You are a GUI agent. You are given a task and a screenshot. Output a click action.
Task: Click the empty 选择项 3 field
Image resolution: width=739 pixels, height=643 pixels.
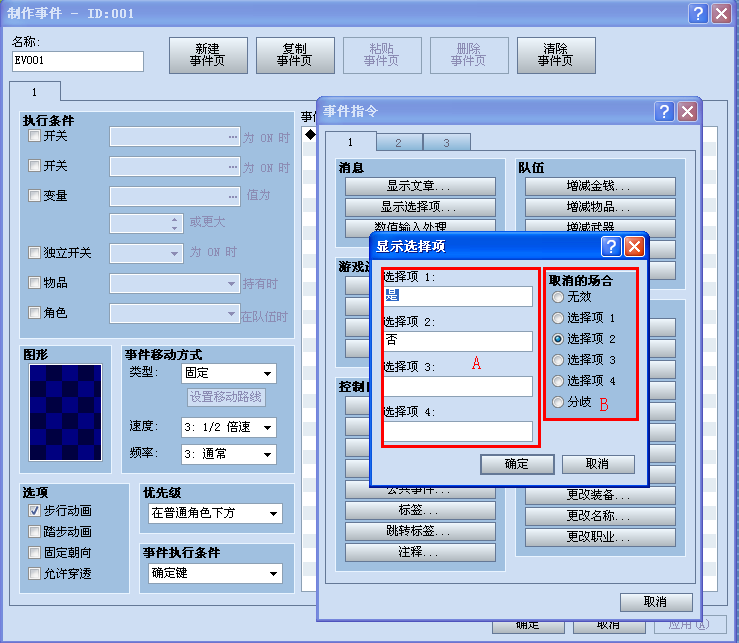458,387
